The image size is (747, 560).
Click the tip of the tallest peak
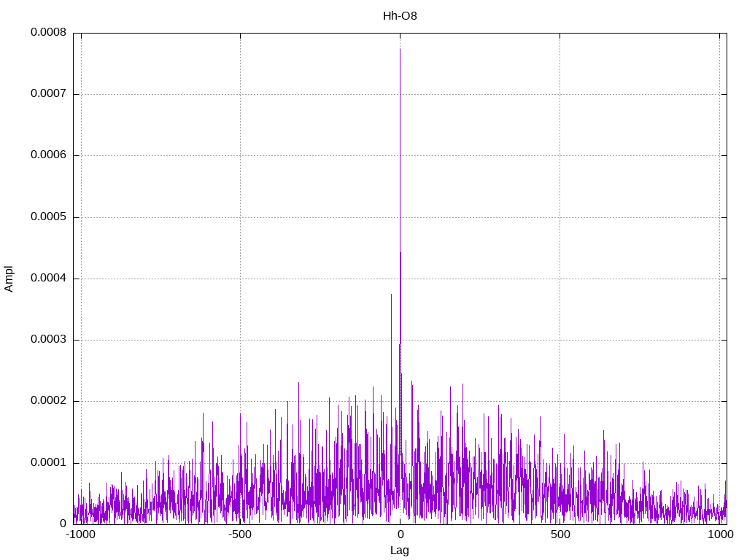(400, 49)
